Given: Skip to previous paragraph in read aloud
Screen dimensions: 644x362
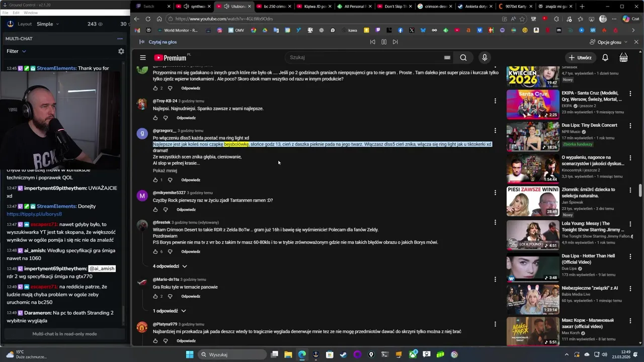Looking at the screenshot, I should tap(372, 42).
